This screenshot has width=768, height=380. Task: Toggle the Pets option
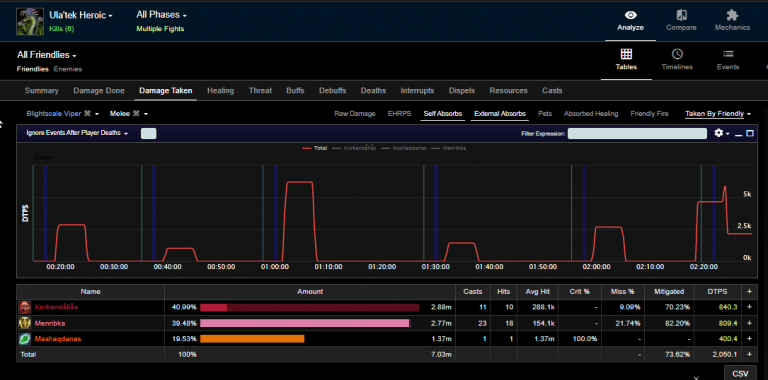pos(545,114)
